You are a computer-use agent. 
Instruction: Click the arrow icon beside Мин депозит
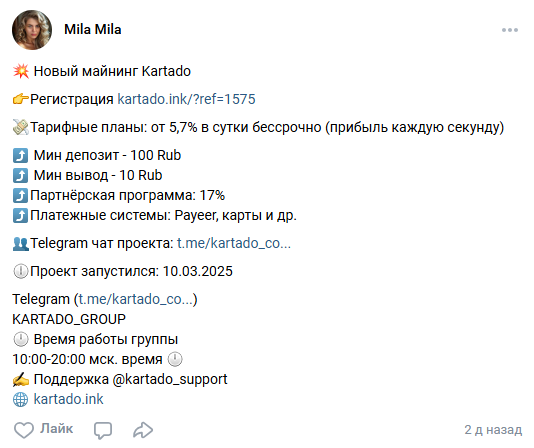[20, 155]
